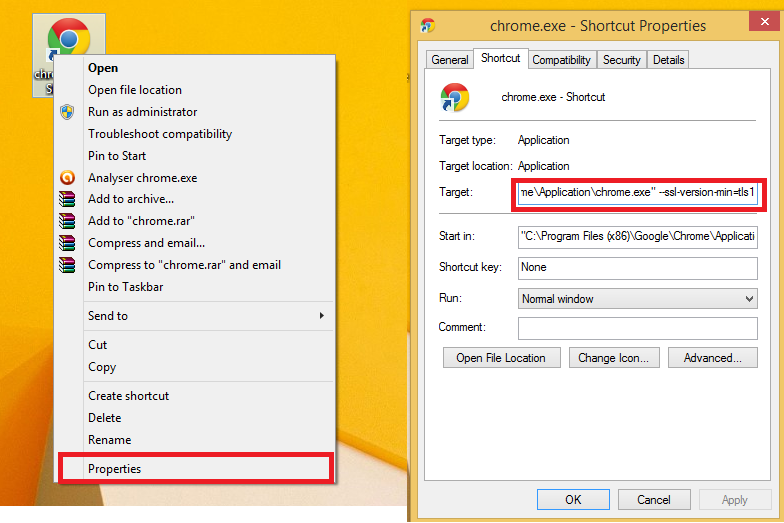
Task: Close the Shortcut Properties dialog
Action: point(764,21)
